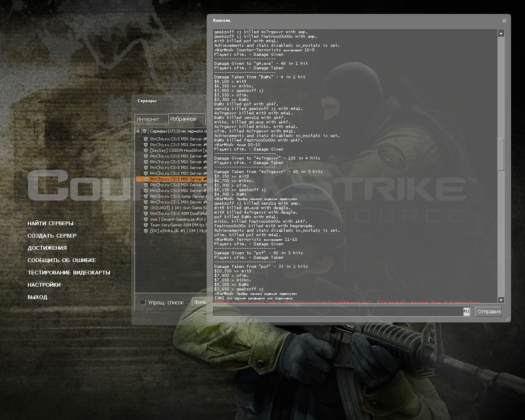The image size is (525, 420).
Task: Open СООБЩИТЬ ОБ ОШИБКЕ menu item
Action: (x=62, y=260)
